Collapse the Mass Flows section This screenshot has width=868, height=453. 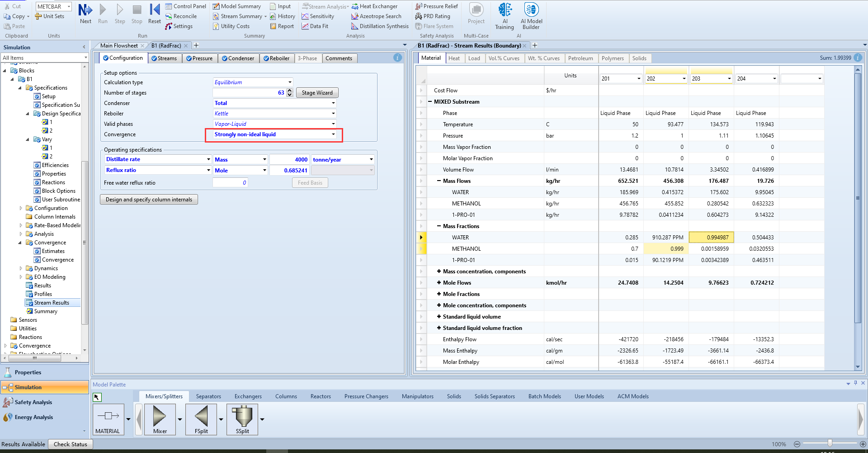click(439, 181)
